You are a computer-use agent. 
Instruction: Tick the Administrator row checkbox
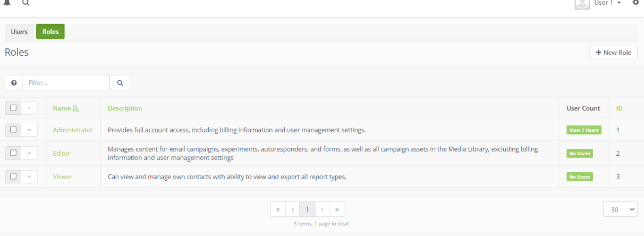(13, 130)
